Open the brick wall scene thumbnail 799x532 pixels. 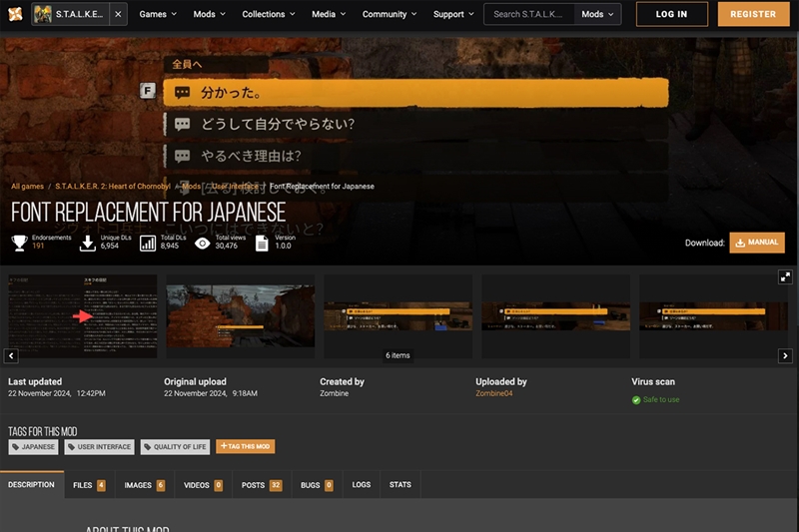click(x=241, y=316)
